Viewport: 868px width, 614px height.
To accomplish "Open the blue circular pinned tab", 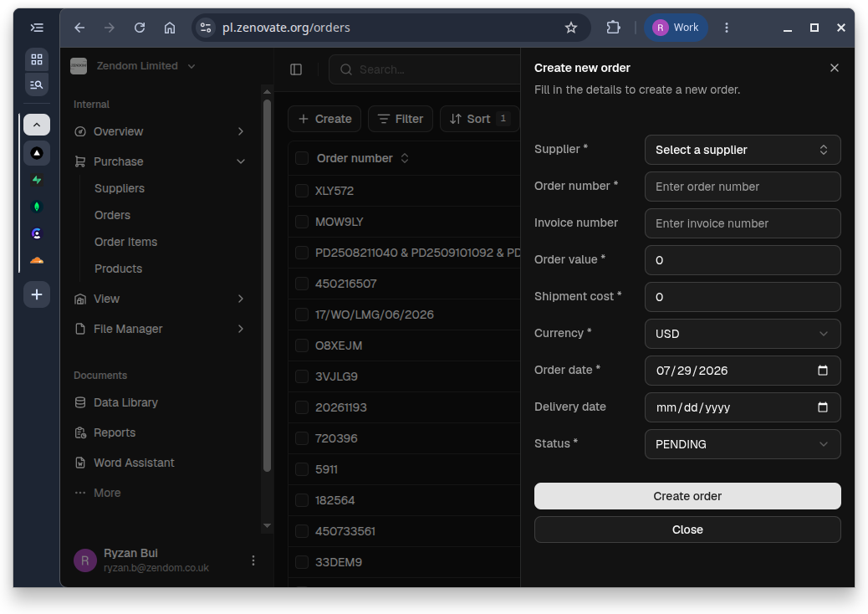I will pos(37,233).
